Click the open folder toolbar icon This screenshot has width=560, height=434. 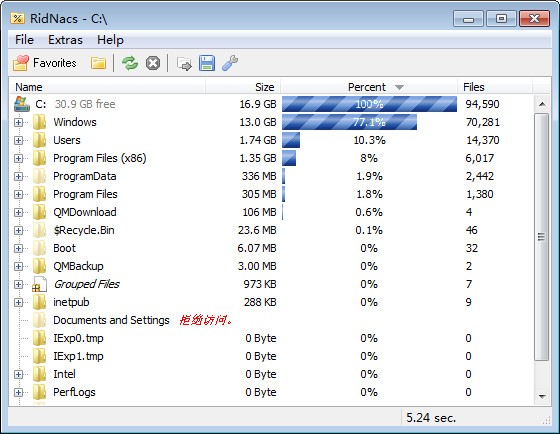[x=98, y=63]
